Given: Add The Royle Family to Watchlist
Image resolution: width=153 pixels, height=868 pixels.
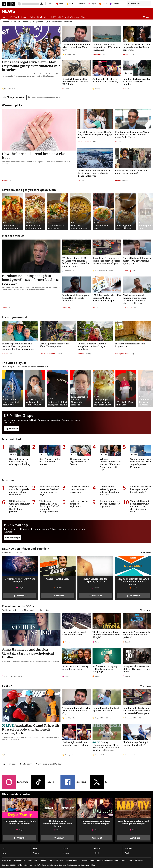Looking at the screenshot, I should tap(20, 838).
